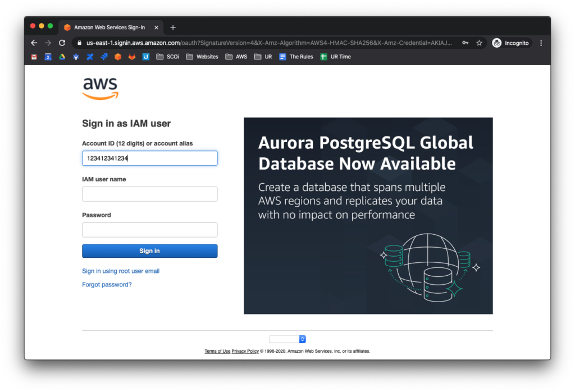Reload the AWS sign-in page

(62, 43)
